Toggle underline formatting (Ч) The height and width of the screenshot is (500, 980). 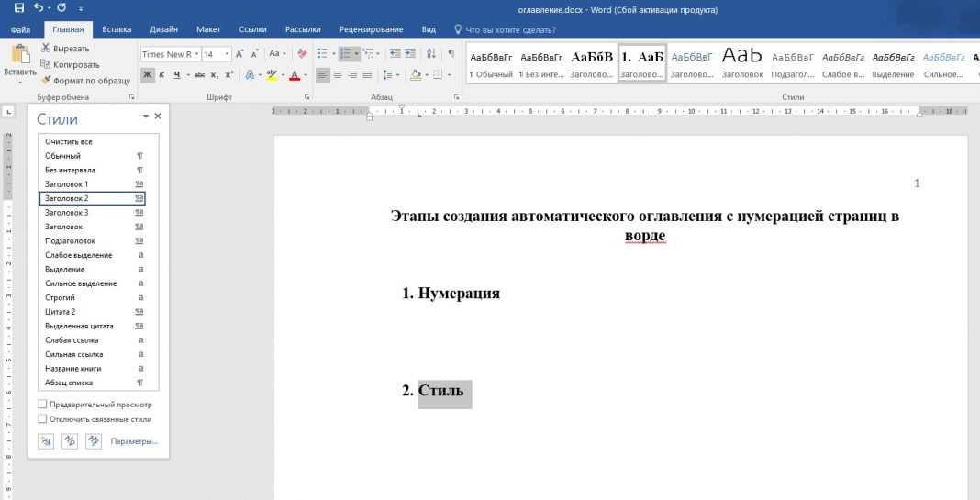(177, 75)
